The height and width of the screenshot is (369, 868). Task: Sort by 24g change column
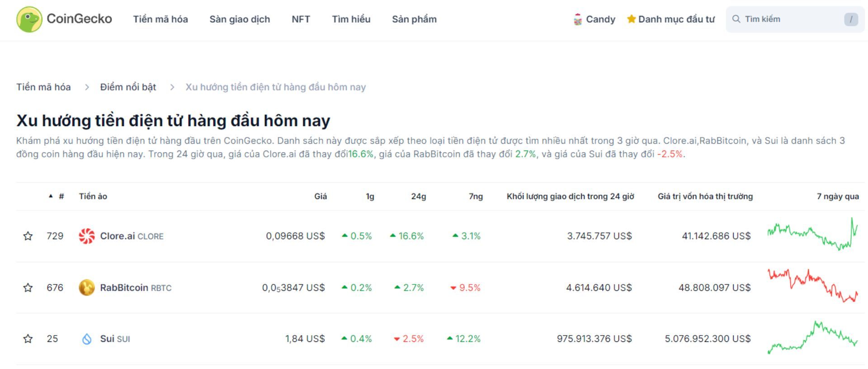[419, 196]
